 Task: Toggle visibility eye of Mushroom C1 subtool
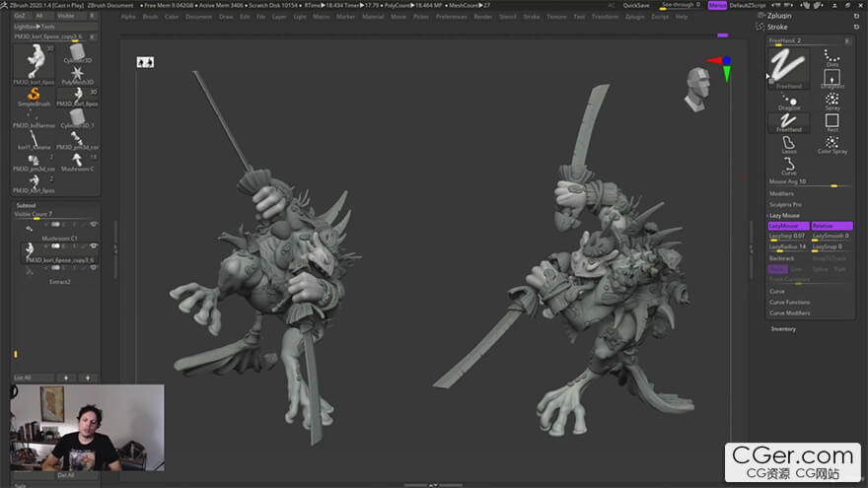coord(94,224)
